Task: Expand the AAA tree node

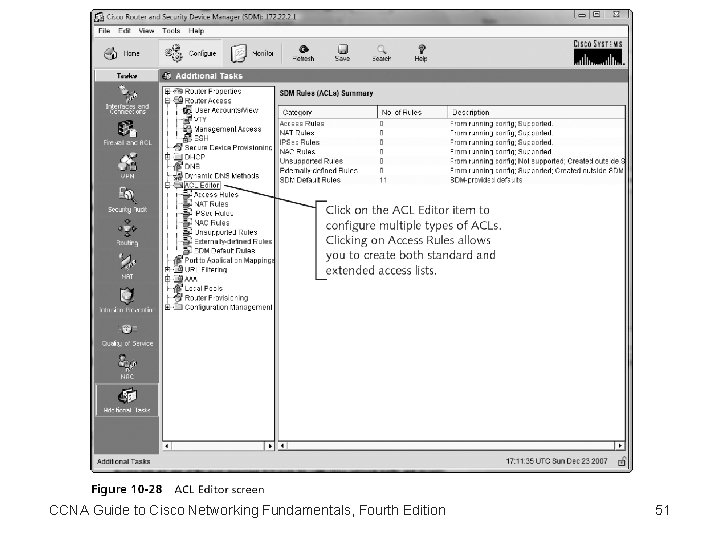Action: click(168, 279)
